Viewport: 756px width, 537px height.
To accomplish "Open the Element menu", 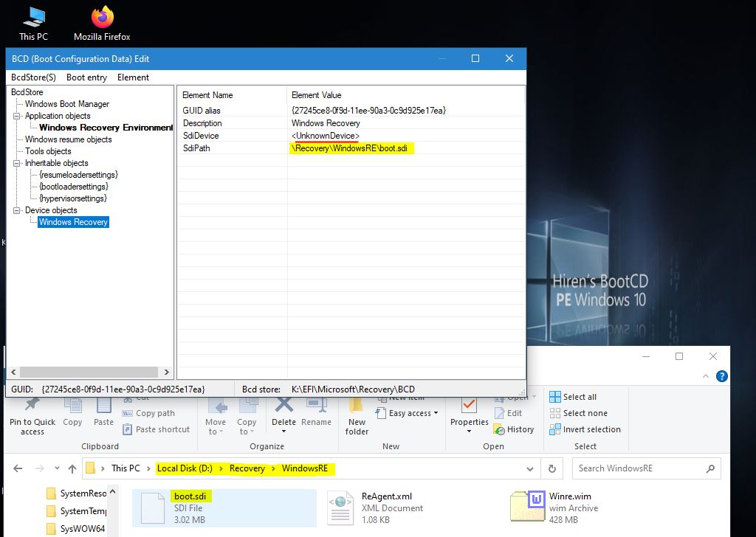I will [133, 77].
